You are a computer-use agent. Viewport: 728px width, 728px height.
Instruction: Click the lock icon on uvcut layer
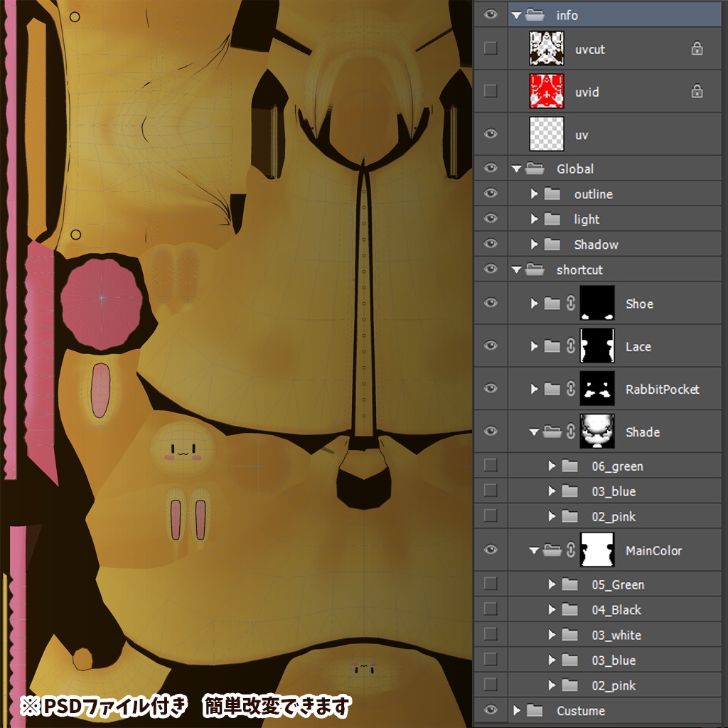click(697, 48)
